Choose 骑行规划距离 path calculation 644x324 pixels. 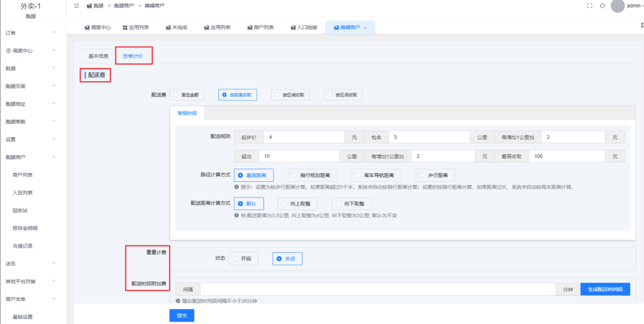312,175
